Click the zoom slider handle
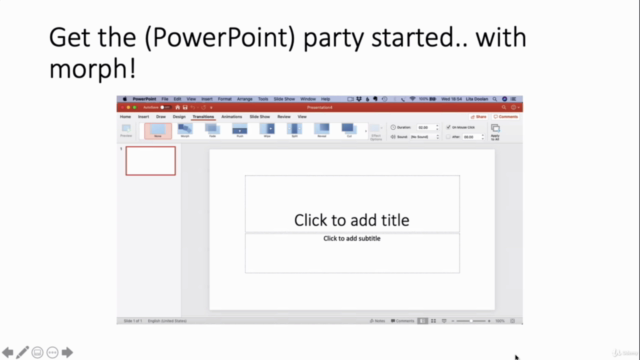This screenshot has width=640, height=360. 471,321
